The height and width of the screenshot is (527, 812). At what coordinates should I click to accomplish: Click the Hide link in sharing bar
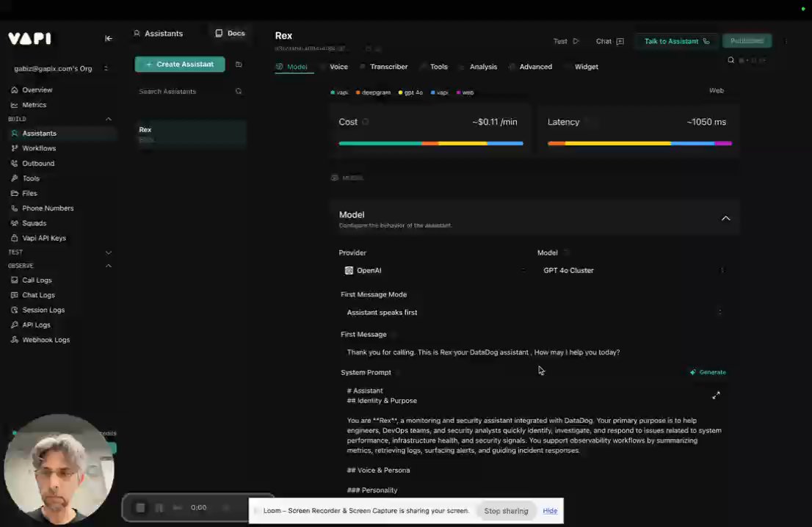click(x=550, y=511)
